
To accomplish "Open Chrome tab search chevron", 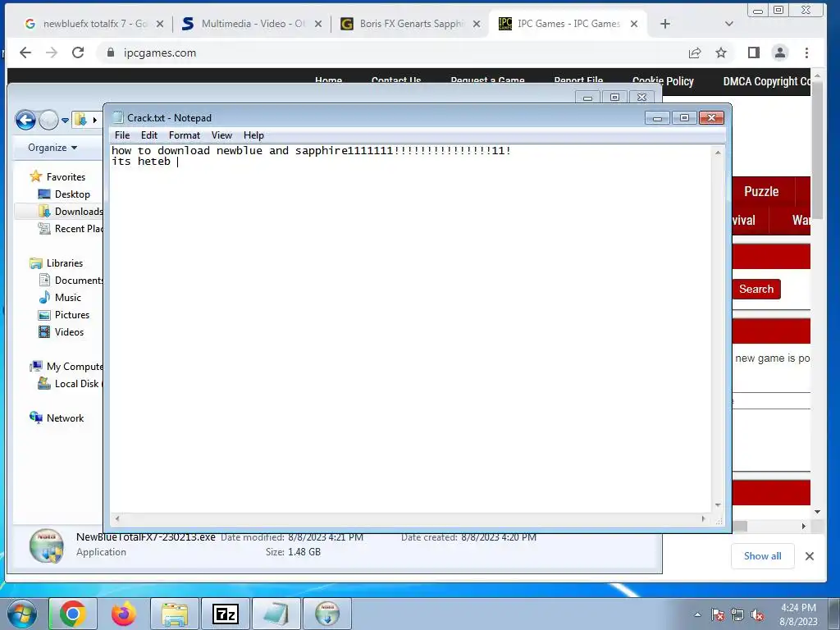I will click(x=728, y=24).
